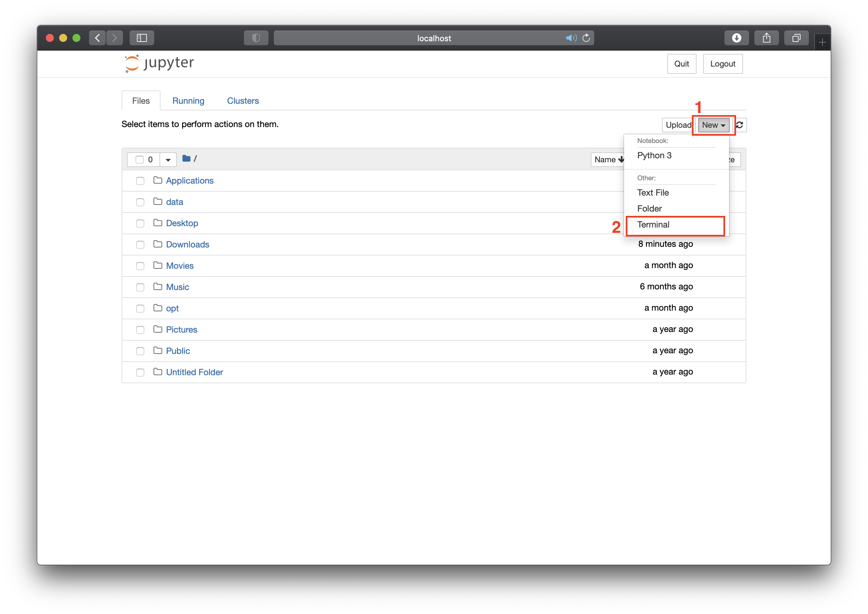Expand the selection type dropdown arrow
This screenshot has height=614, width=868.
pyautogui.click(x=168, y=160)
